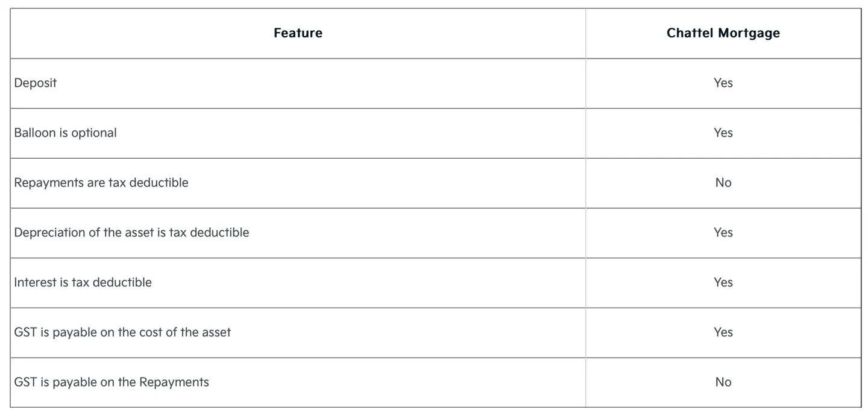
Task: Click the Yes value for Deposit
Action: pos(723,83)
